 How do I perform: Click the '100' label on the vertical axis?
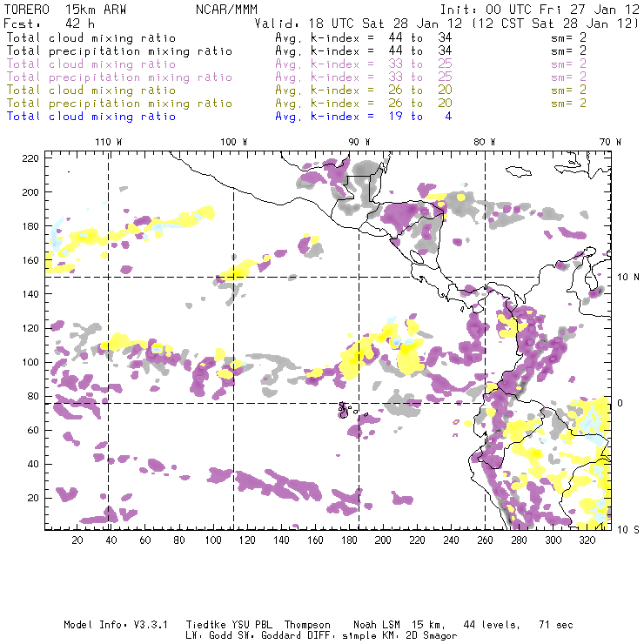[x=30, y=362]
